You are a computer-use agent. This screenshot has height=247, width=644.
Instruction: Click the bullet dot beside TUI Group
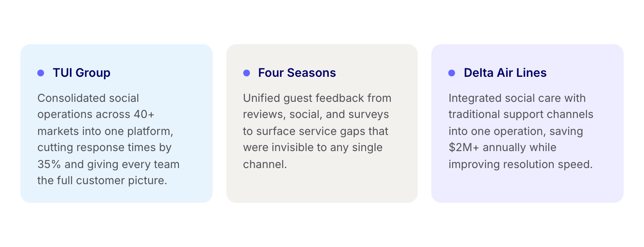(x=41, y=73)
